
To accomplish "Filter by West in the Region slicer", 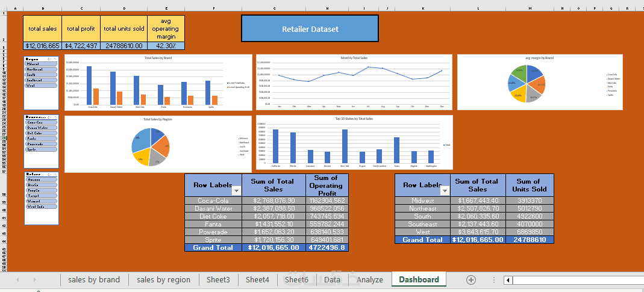I will (x=40, y=86).
